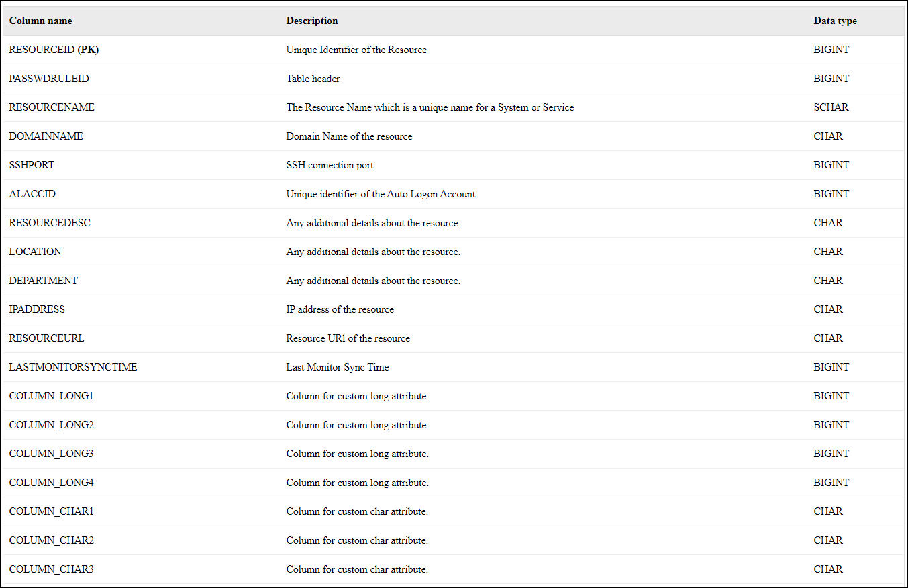Click the RESOURCEURL column name

pos(47,338)
